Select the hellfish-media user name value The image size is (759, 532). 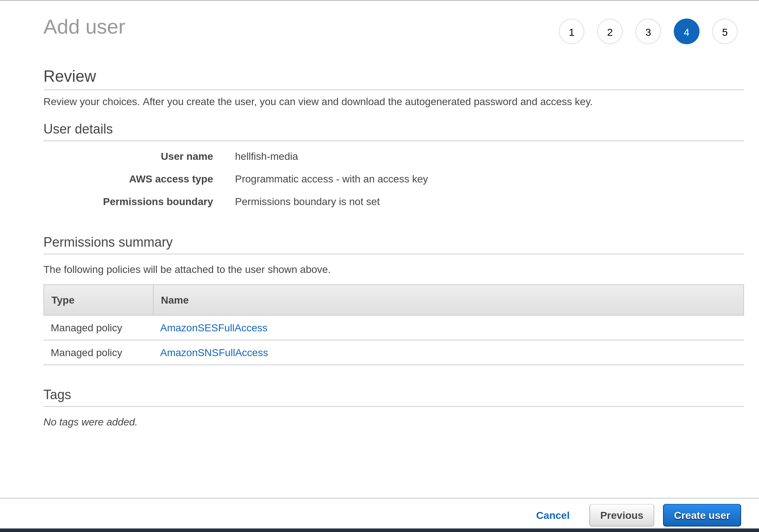(x=266, y=156)
